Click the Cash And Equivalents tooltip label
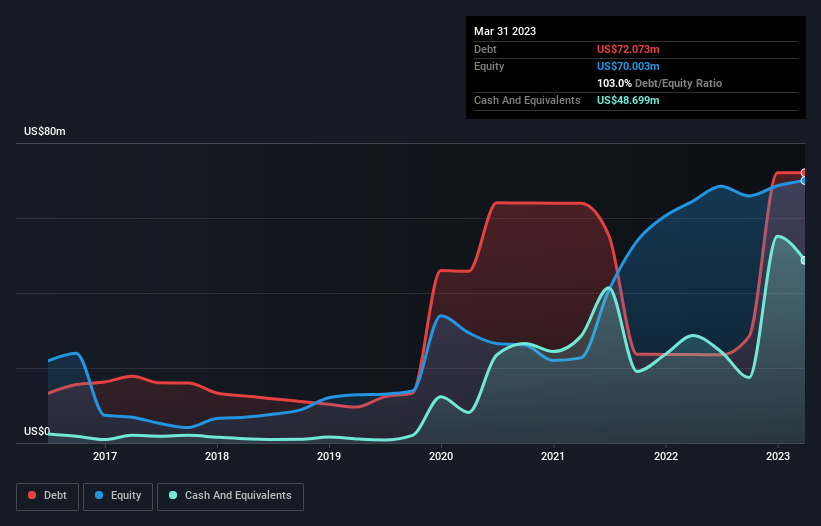Image resolution: width=821 pixels, height=526 pixels. [x=527, y=100]
